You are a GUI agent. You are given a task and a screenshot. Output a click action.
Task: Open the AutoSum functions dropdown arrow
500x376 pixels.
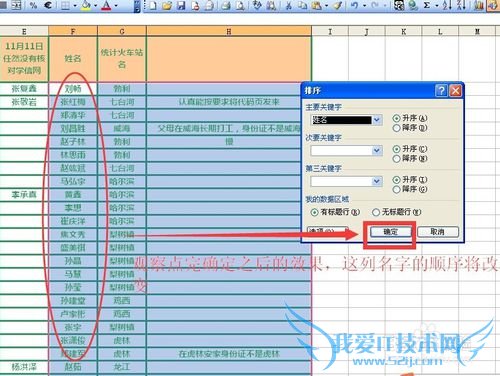[x=436, y=5]
